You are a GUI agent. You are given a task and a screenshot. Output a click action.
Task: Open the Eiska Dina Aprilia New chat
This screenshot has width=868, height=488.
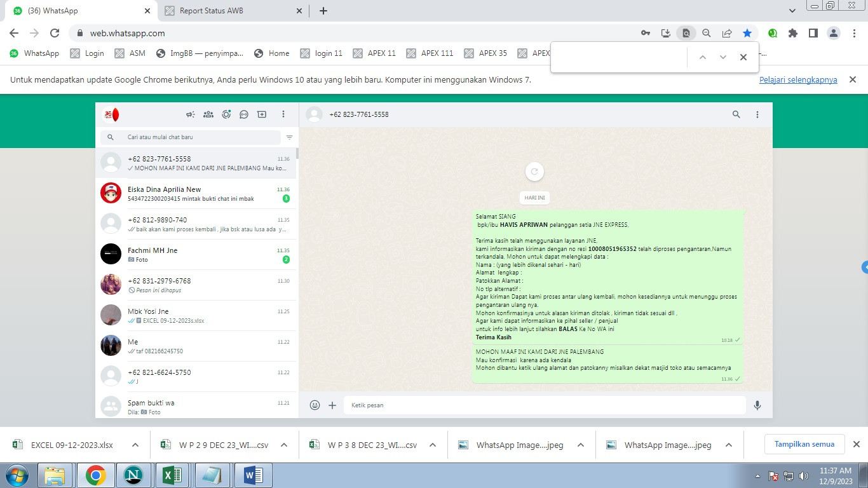[196, 193]
